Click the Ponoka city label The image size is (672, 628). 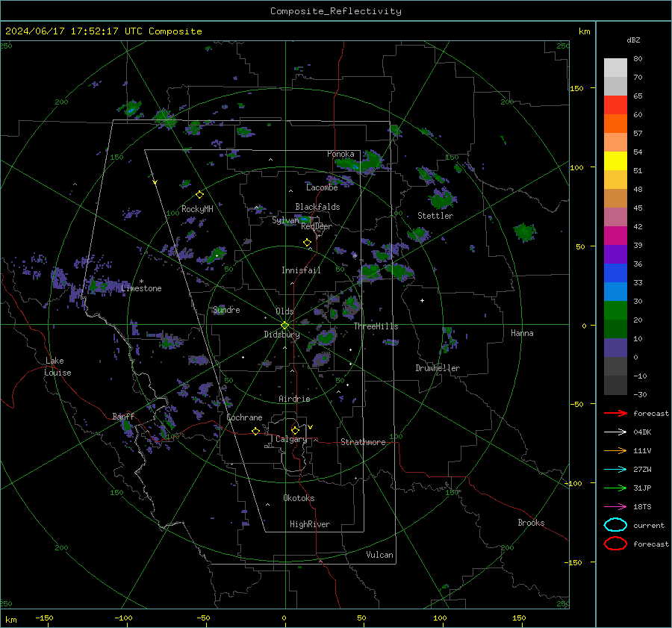(x=340, y=154)
